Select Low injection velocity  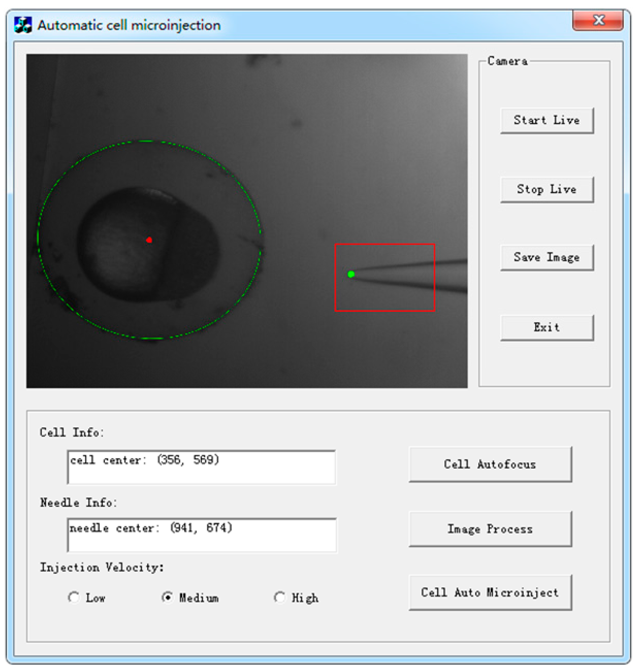point(74,597)
